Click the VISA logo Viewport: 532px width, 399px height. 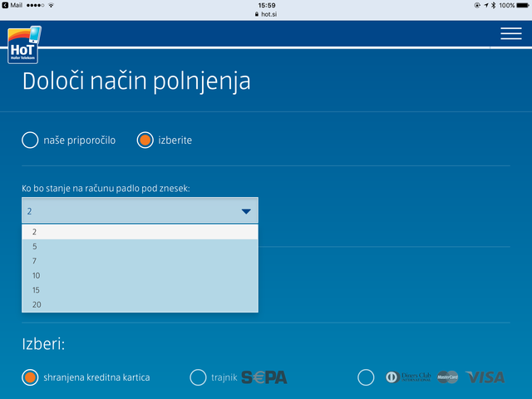point(485,377)
